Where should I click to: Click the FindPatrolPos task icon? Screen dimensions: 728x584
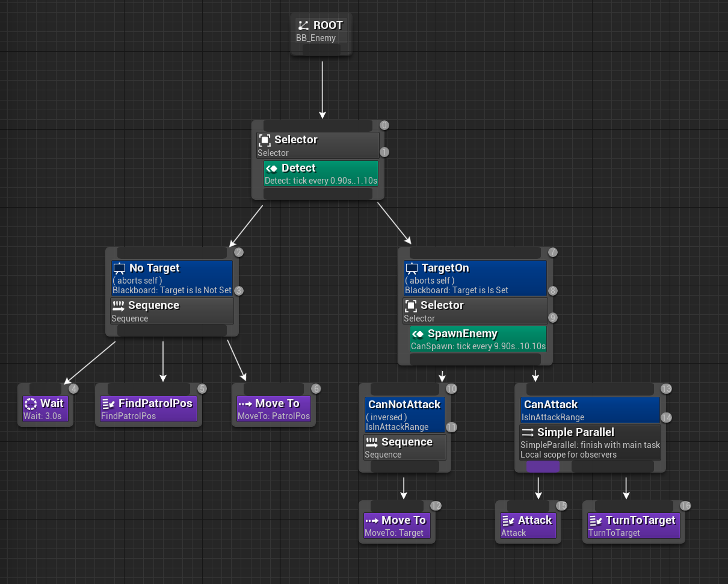point(109,404)
